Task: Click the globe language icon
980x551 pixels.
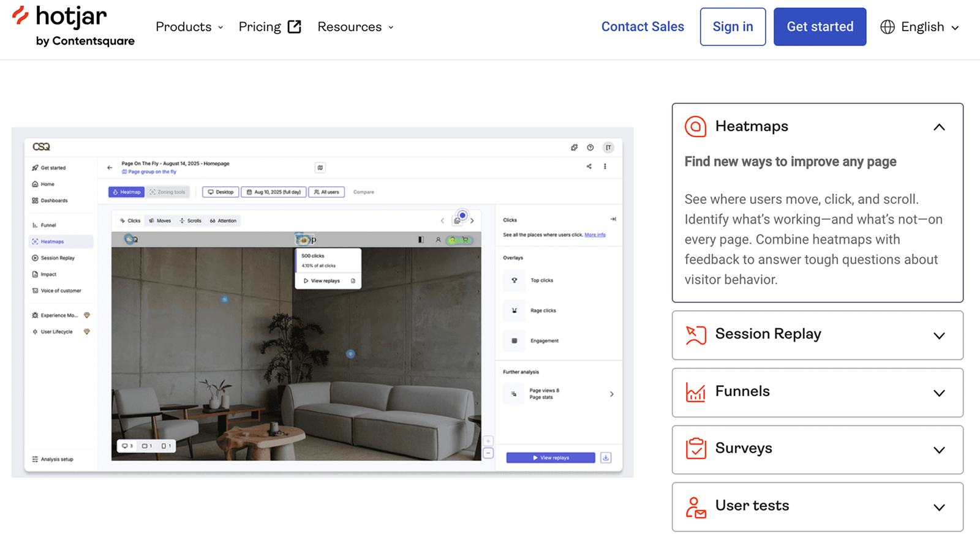Action: (x=888, y=27)
